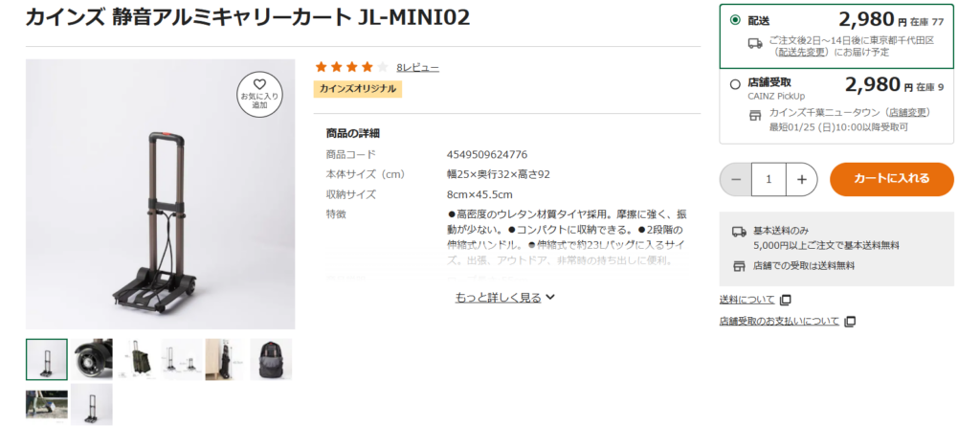Viewport: 980px width, 426px height.
Task: Click the quantity input field
Action: 768,180
